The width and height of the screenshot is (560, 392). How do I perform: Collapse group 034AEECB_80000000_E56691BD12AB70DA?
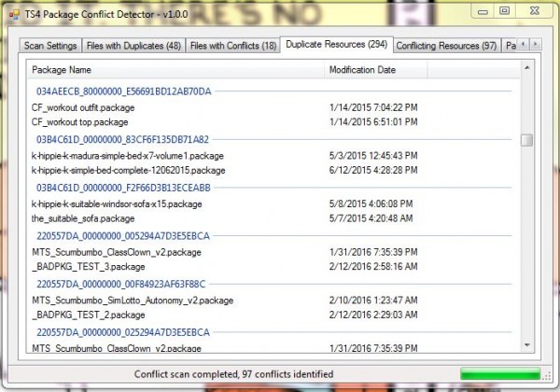124,91
